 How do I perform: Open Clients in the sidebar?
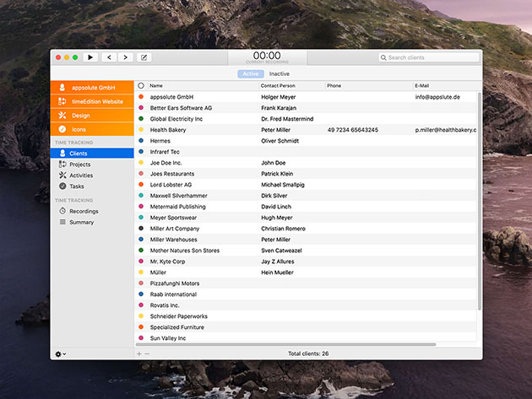[92, 154]
